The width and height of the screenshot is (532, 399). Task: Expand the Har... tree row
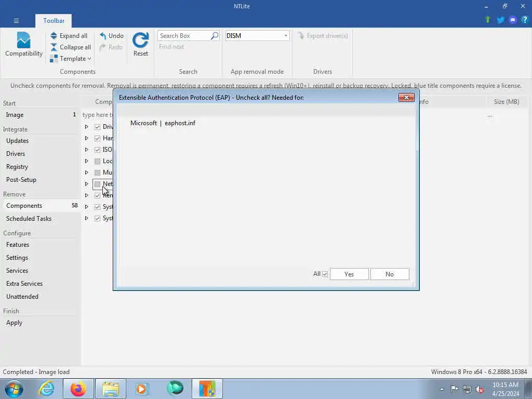[x=87, y=138]
